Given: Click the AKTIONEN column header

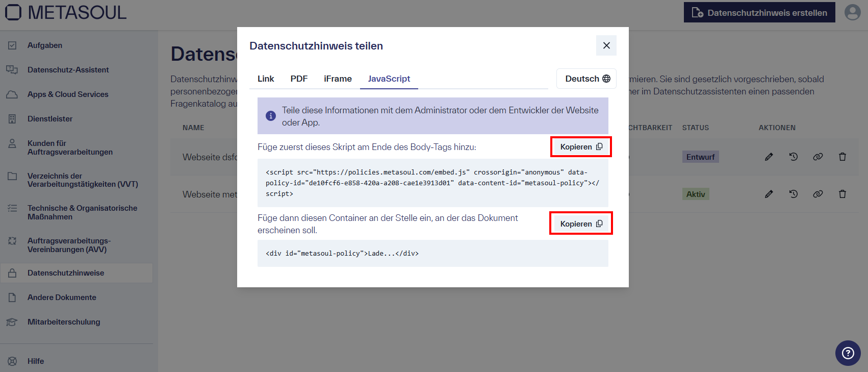Looking at the screenshot, I should pos(777,128).
